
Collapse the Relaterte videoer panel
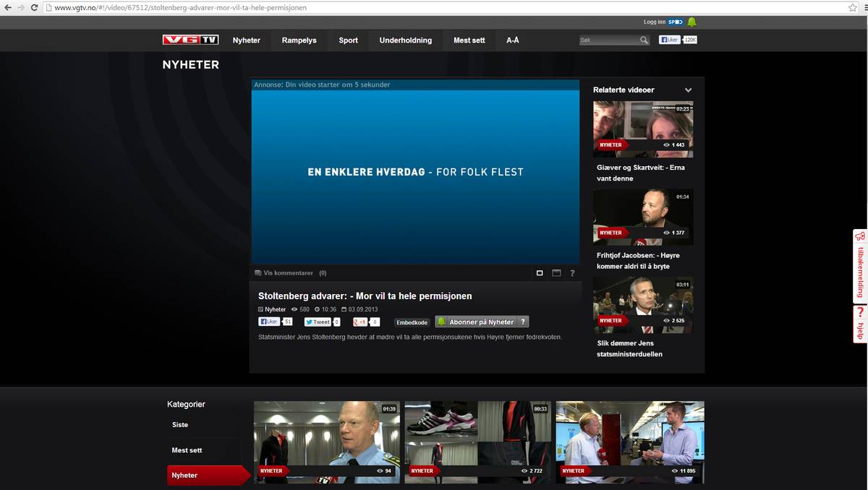tap(688, 90)
